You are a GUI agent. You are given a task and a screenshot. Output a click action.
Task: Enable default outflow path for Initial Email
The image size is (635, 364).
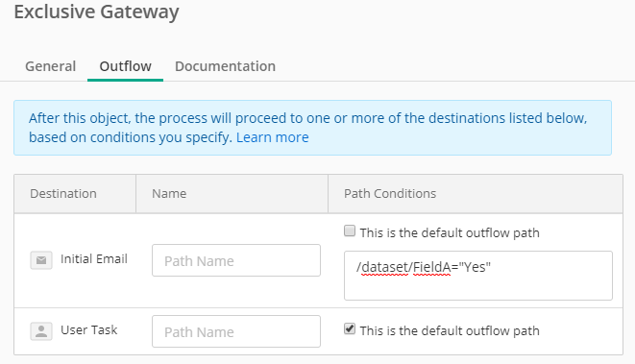[350, 231]
